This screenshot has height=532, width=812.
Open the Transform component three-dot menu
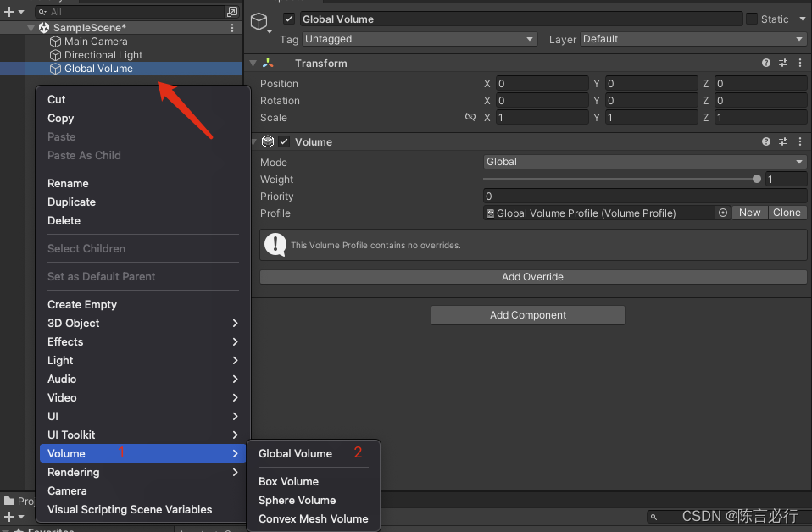[x=799, y=64]
